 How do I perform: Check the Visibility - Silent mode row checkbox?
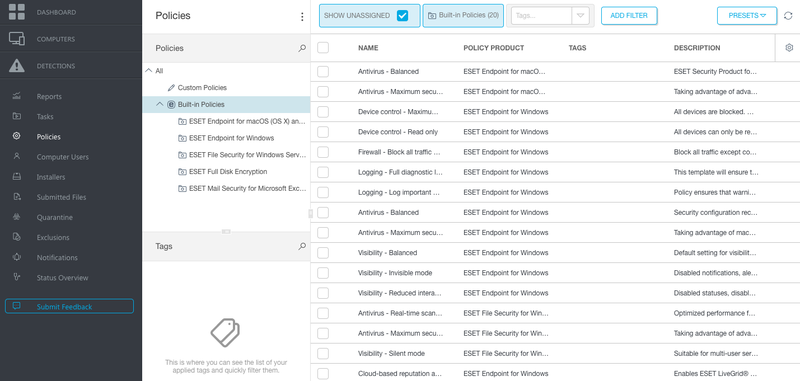coord(323,353)
